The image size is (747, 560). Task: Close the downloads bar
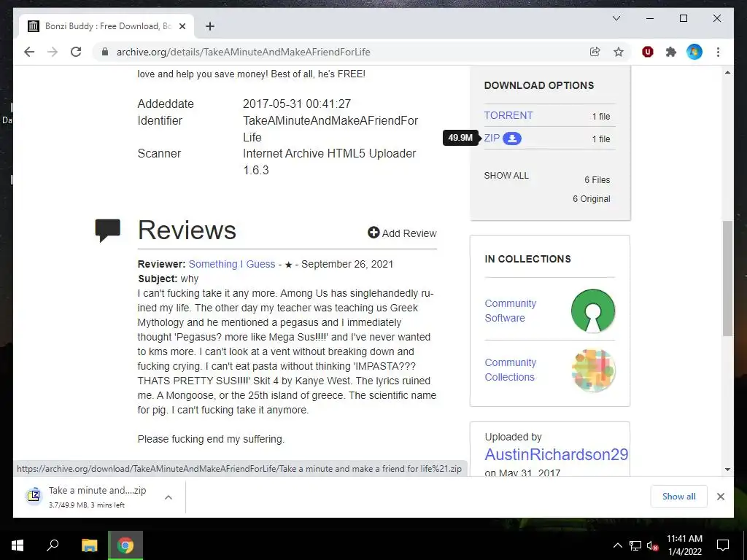click(x=720, y=496)
